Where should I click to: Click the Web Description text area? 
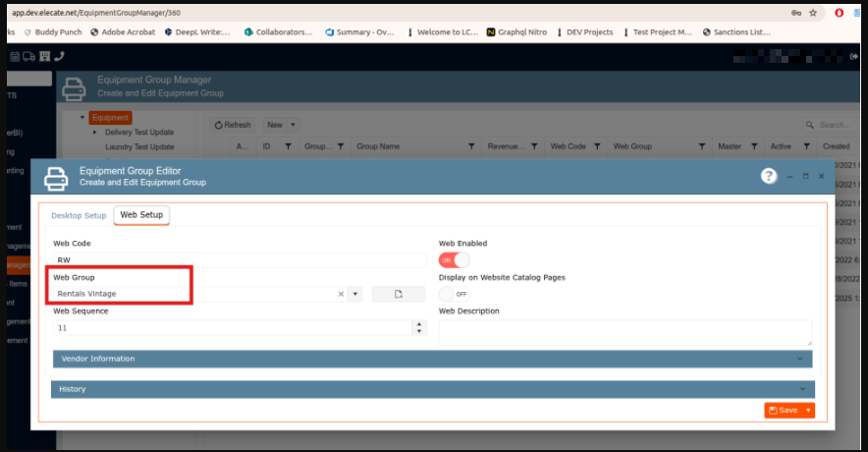624,332
